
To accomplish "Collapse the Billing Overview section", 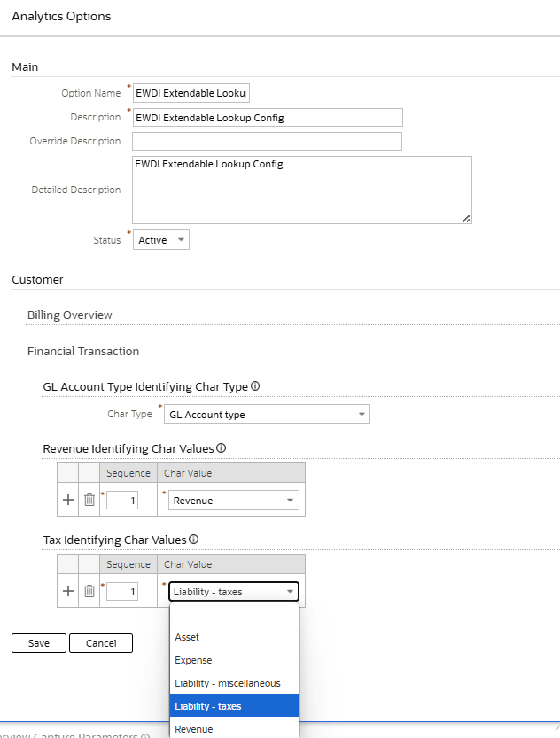I will (69, 315).
